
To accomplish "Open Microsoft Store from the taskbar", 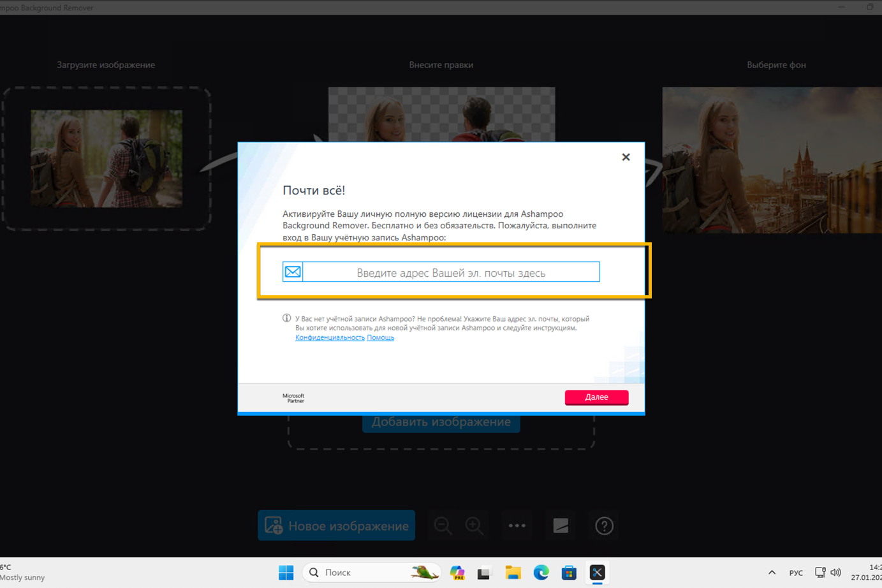I will pyautogui.click(x=569, y=573).
